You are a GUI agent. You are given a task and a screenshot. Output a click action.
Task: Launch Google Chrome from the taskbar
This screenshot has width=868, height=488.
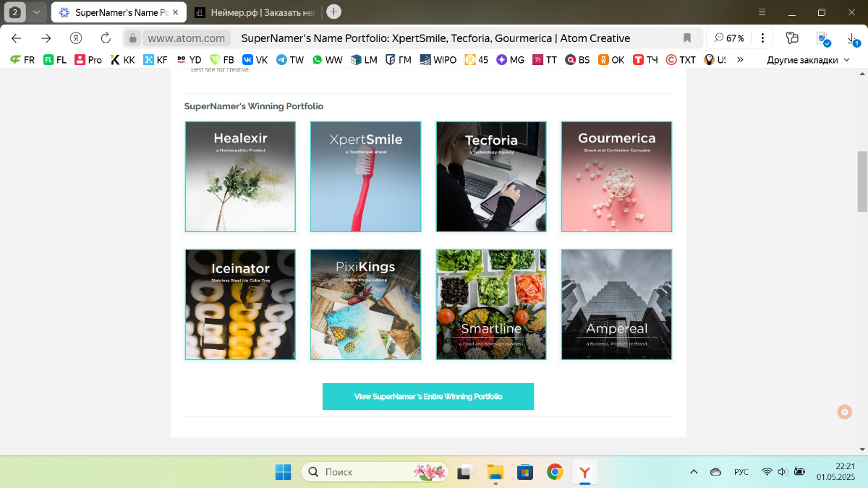tap(555, 472)
